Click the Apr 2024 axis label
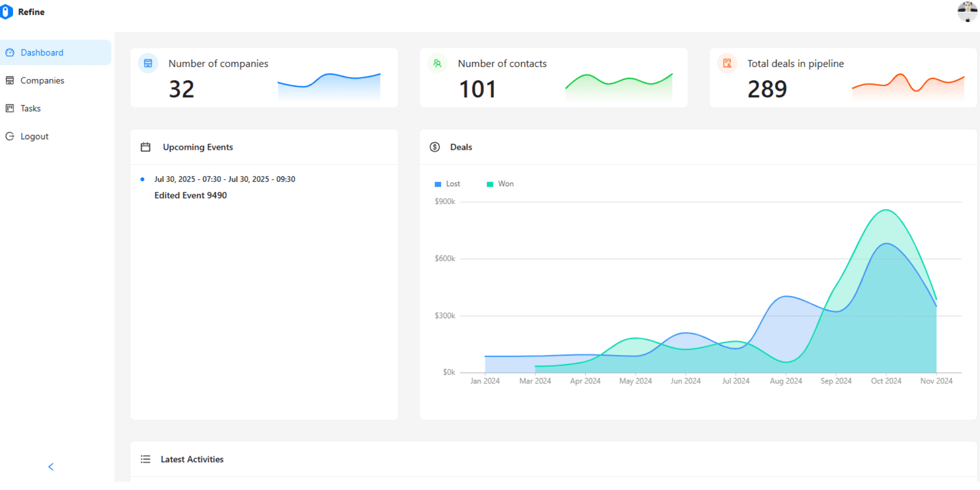Screen dimensions: 980x490 pyautogui.click(x=585, y=381)
